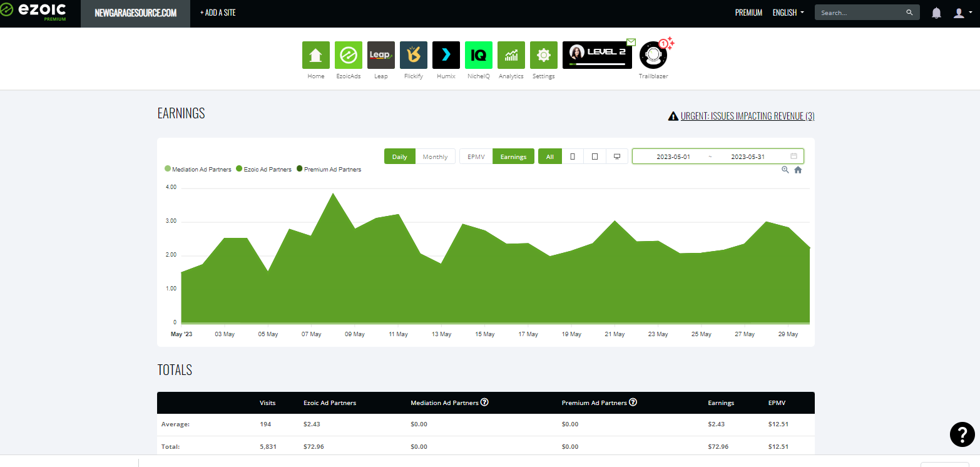Select All devices filter
Image resolution: width=980 pixels, height=467 pixels.
(x=550, y=157)
